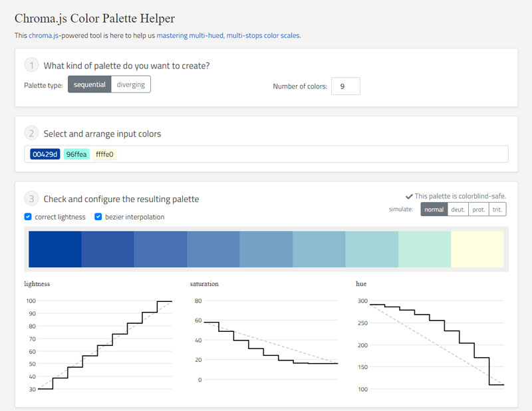Screen dimensions: 532x411
Task: Open the chroma.js link
Action: (x=44, y=35)
